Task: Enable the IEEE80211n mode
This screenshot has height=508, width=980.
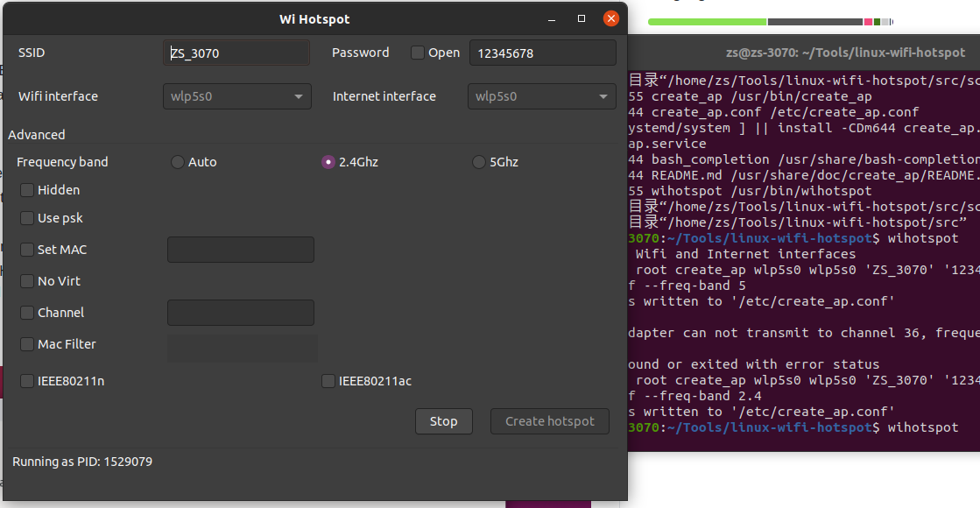Action: pyautogui.click(x=27, y=381)
